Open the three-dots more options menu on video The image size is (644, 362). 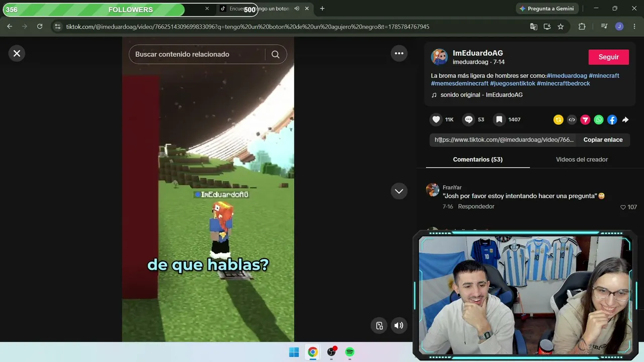click(399, 53)
